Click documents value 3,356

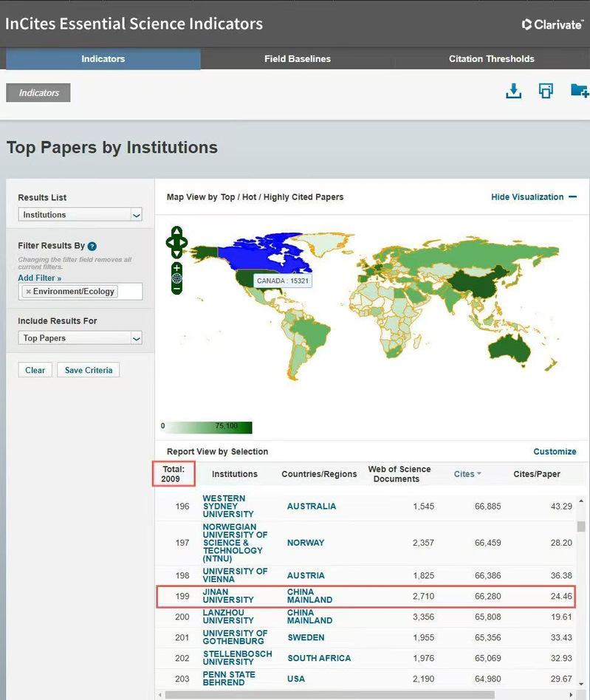coord(423,617)
